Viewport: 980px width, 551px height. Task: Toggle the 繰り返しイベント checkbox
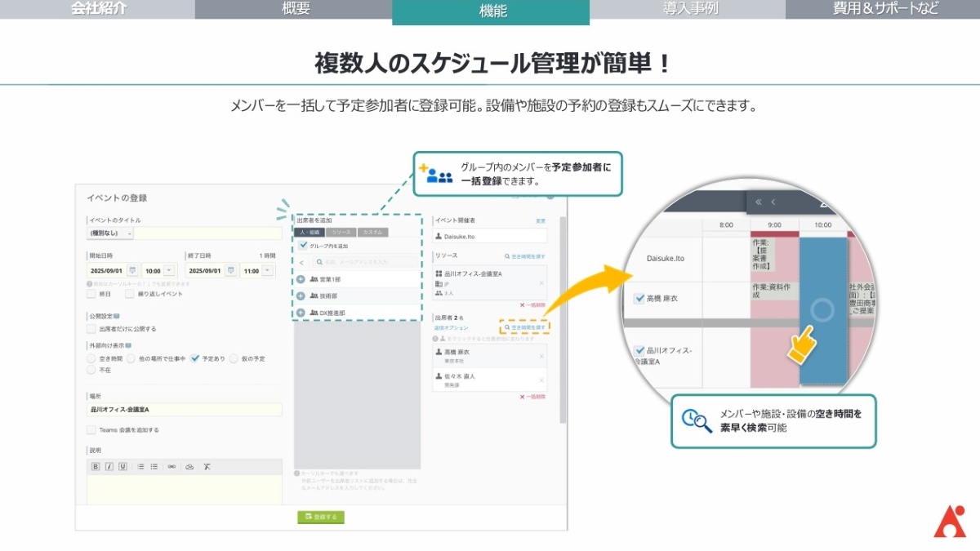coord(129,293)
